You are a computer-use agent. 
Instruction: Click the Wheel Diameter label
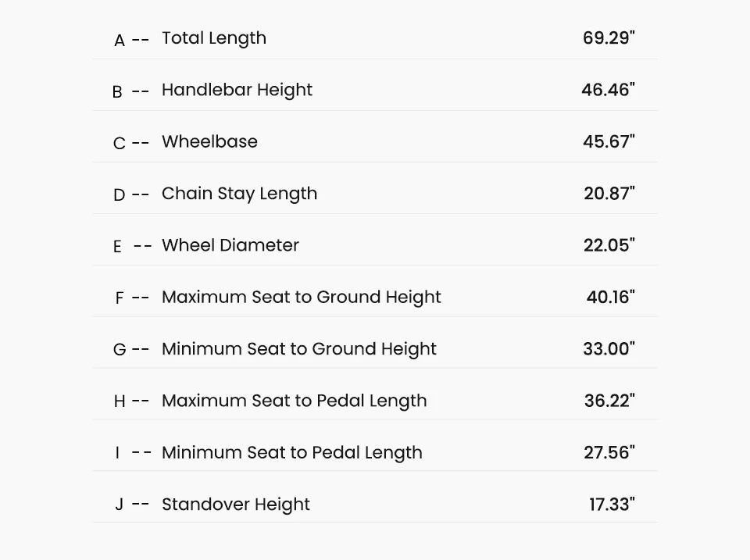pos(230,245)
